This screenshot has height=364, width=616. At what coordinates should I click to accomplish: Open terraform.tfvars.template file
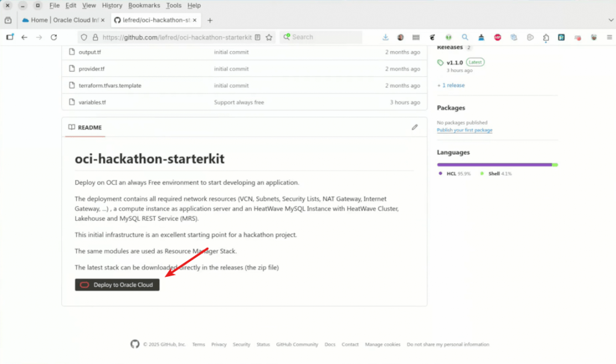click(x=110, y=85)
